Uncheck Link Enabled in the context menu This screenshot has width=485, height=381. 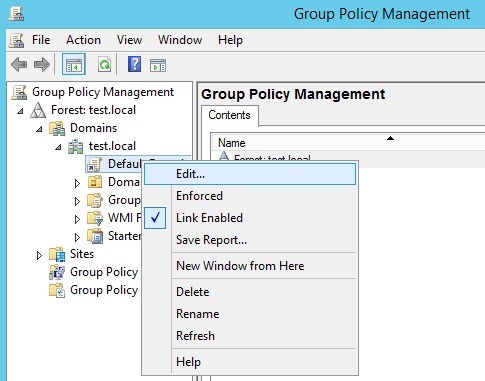(x=250, y=218)
